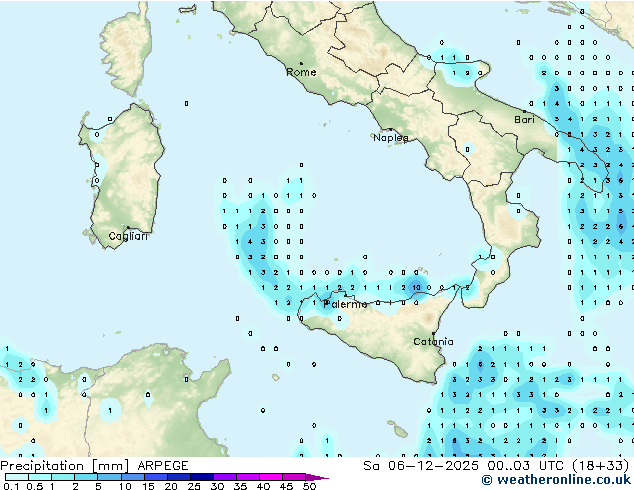Click the 0.5–1 mm legend swatch
This screenshot has width=634, height=490.
tap(40, 477)
